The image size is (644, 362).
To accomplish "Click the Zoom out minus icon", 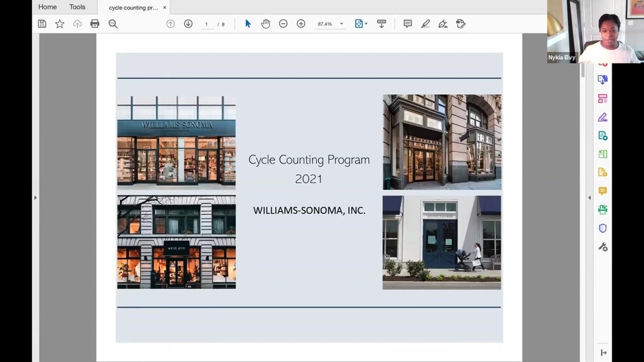I will point(283,24).
